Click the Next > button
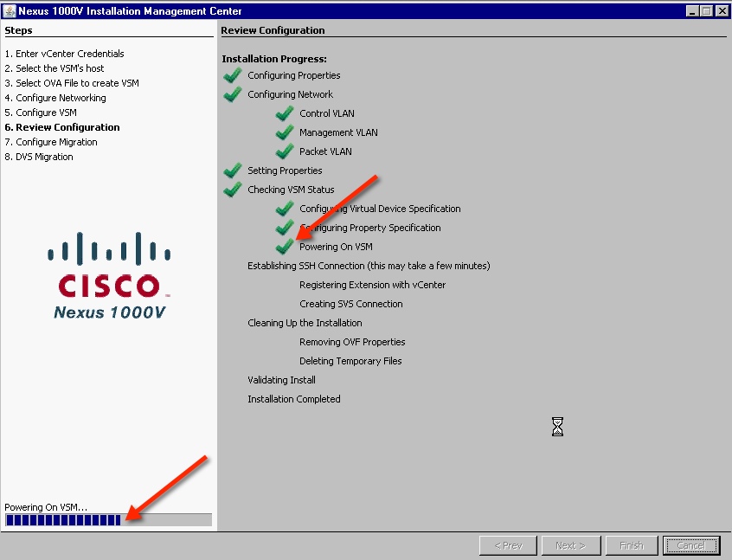The image size is (732, 560). (570, 545)
